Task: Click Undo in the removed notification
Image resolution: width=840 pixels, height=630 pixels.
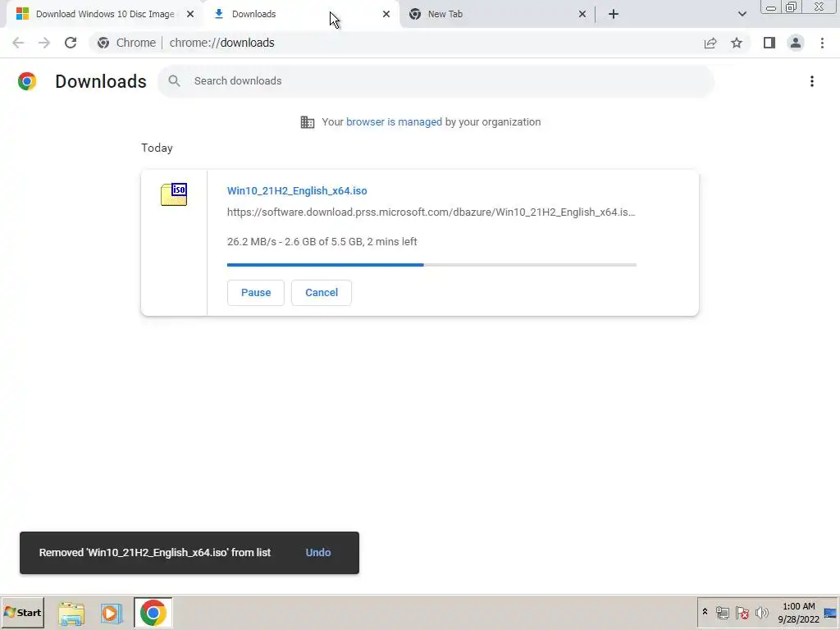Action: [x=318, y=552]
